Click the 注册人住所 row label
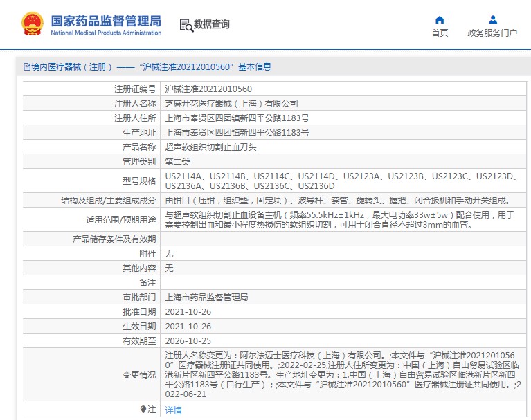531x420 pixels. click(x=135, y=118)
